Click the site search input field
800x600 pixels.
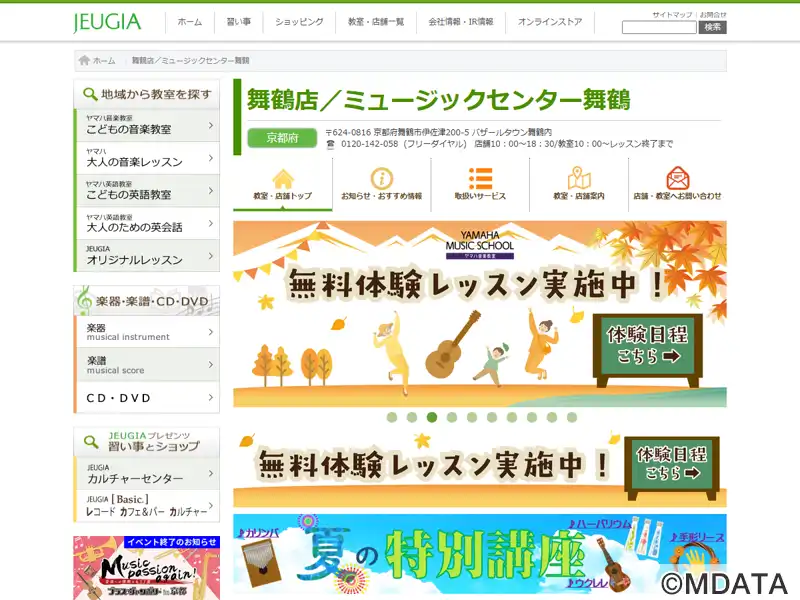coord(659,28)
